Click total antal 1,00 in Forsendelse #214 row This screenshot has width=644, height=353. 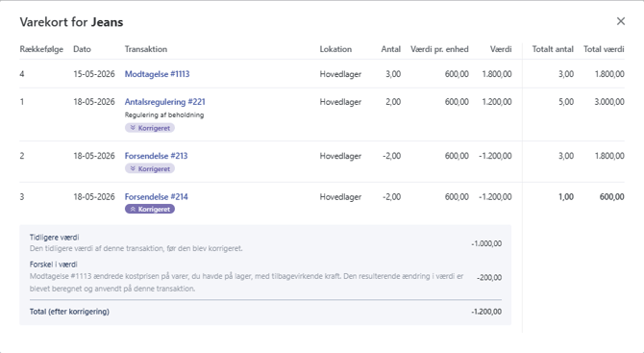pos(566,197)
